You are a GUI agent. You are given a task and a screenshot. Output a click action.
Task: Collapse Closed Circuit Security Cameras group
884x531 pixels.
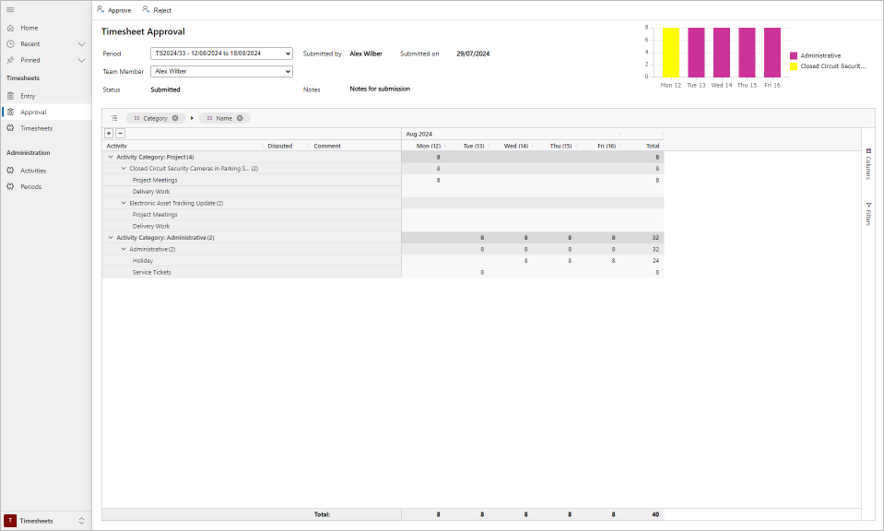pos(123,169)
